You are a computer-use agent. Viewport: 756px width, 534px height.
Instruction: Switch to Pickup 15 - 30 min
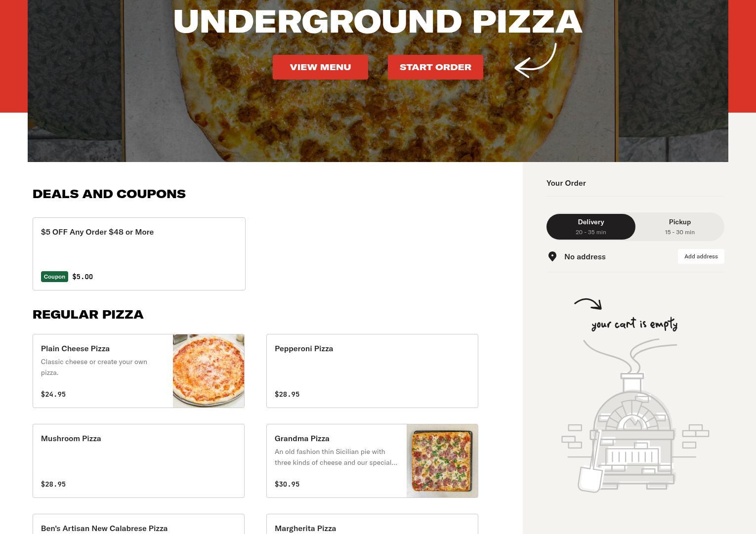tap(679, 227)
